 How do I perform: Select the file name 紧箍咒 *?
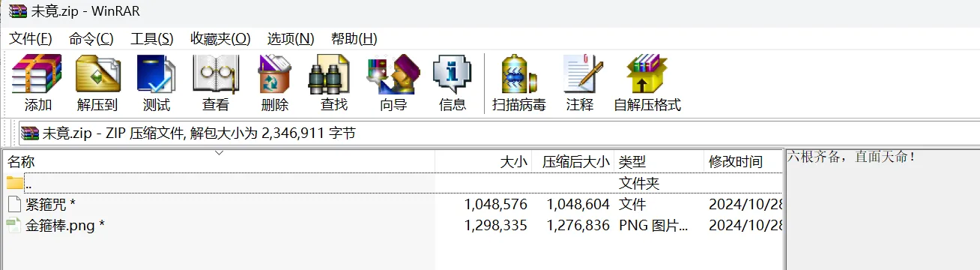pos(50,204)
